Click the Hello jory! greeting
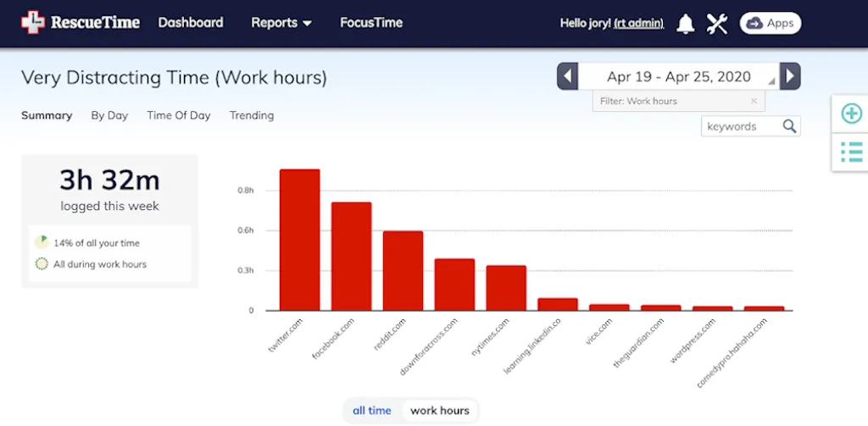This screenshot has height=426, width=868. [x=585, y=23]
